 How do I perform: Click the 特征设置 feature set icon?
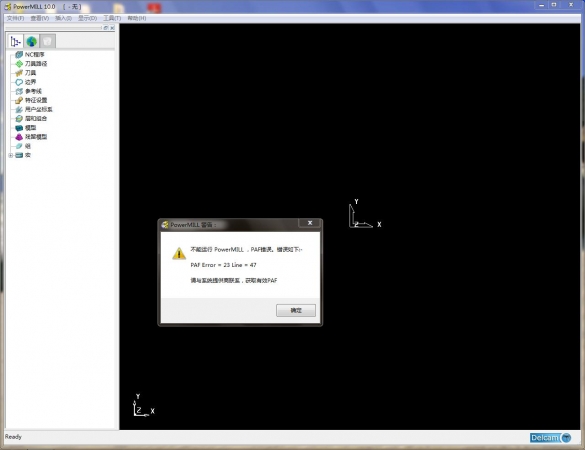[x=19, y=100]
